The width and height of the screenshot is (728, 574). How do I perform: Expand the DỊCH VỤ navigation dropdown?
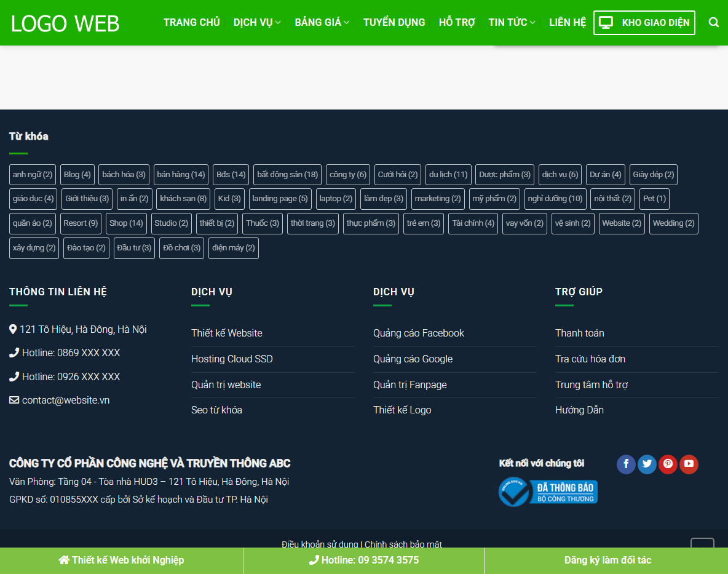coord(253,22)
